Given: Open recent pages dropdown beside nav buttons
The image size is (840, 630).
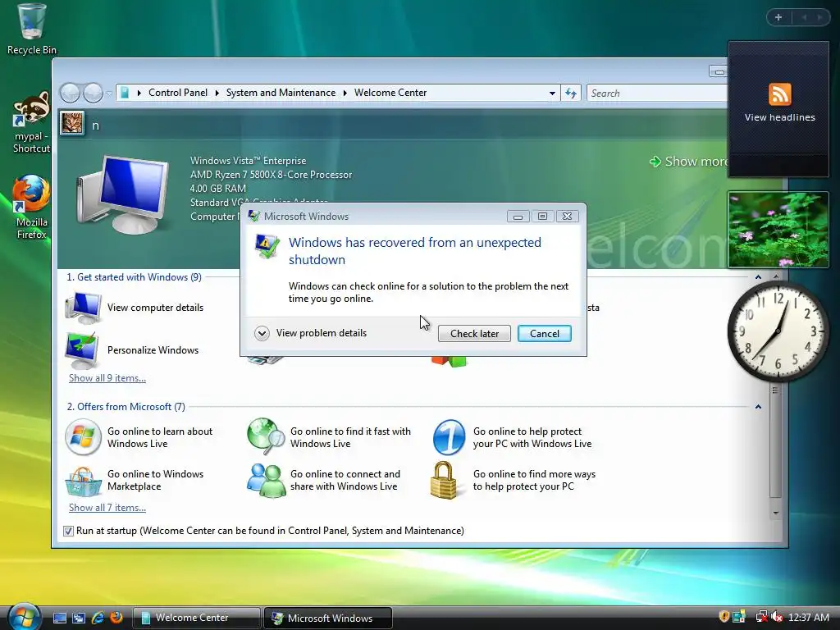Looking at the screenshot, I should 109,94.
